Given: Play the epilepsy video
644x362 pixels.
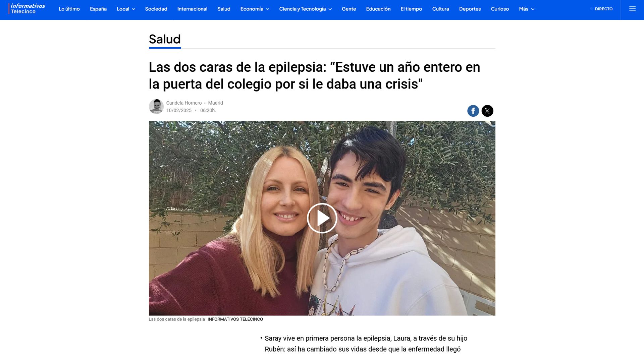Looking at the screenshot, I should [x=322, y=218].
